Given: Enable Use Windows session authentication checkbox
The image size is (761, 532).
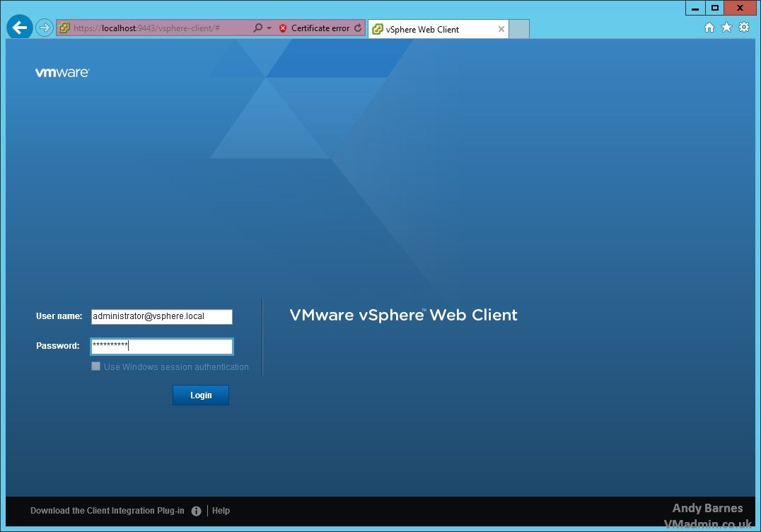Looking at the screenshot, I should [x=95, y=366].
